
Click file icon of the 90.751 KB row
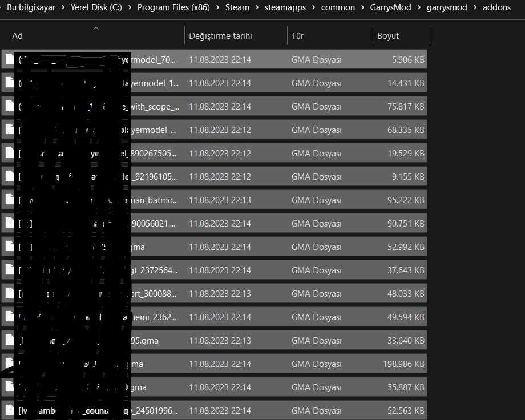(x=9, y=223)
